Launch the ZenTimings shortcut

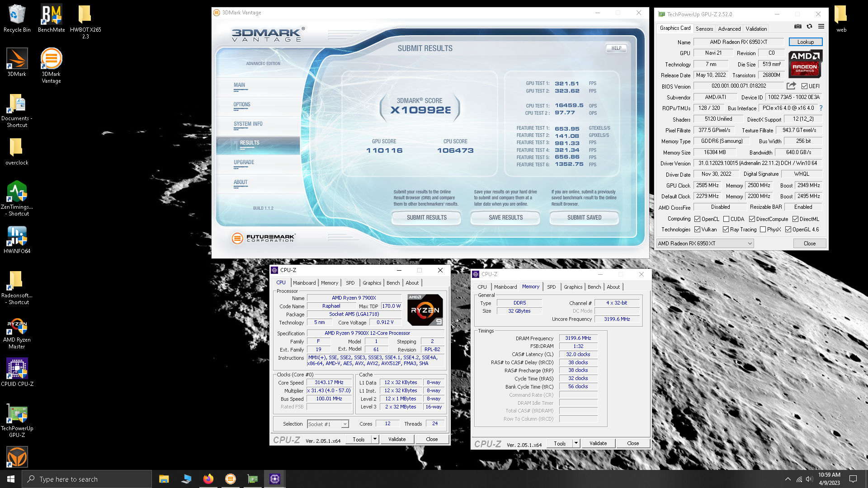(17, 198)
